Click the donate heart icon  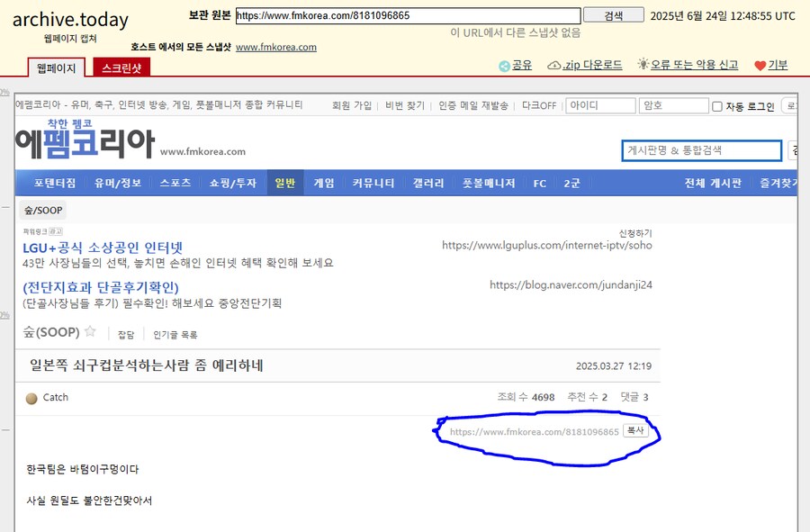coord(760,66)
